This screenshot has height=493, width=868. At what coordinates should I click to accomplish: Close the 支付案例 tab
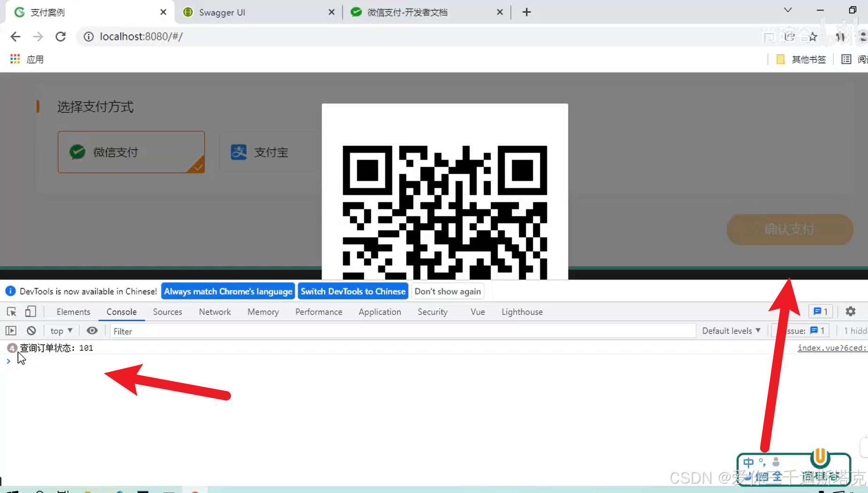pyautogui.click(x=163, y=12)
